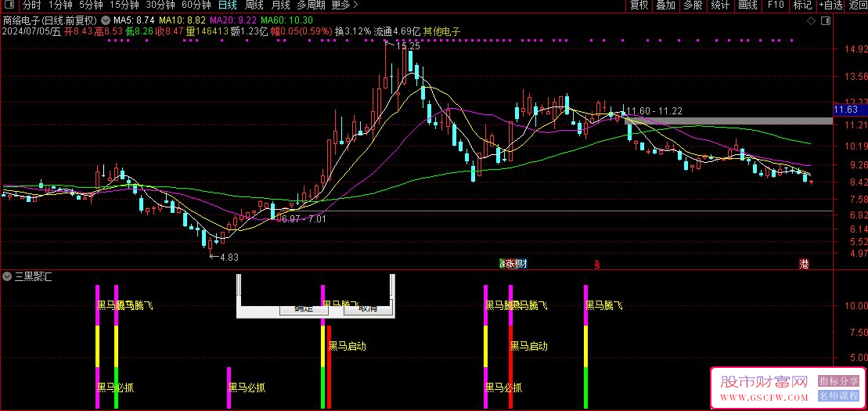Add stock to watchlist via +自选
The image size is (868, 411).
tap(830, 5)
